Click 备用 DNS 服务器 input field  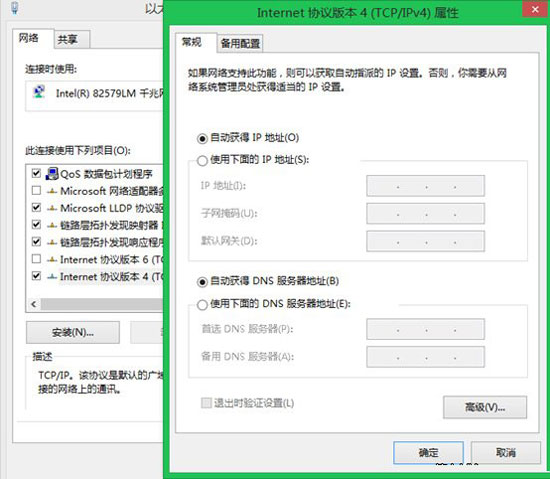click(425, 357)
